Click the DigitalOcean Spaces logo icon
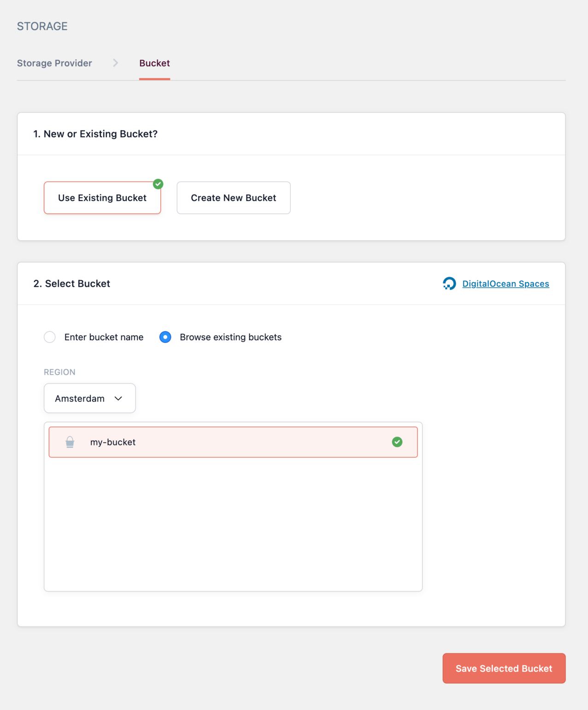The height and width of the screenshot is (710, 588). point(449,284)
